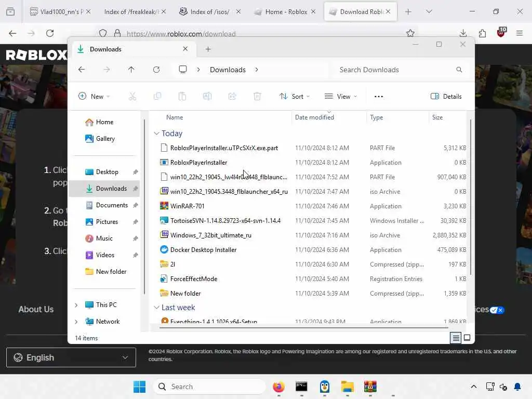The height and width of the screenshot is (399, 532).
Task: Select the Docker Desktop Installer file
Action: (203, 250)
